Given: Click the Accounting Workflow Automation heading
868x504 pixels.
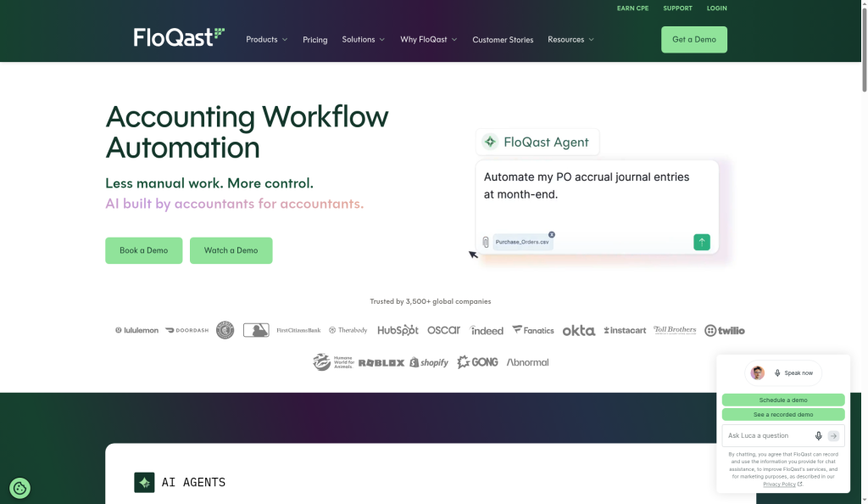Looking at the screenshot, I should tap(247, 132).
